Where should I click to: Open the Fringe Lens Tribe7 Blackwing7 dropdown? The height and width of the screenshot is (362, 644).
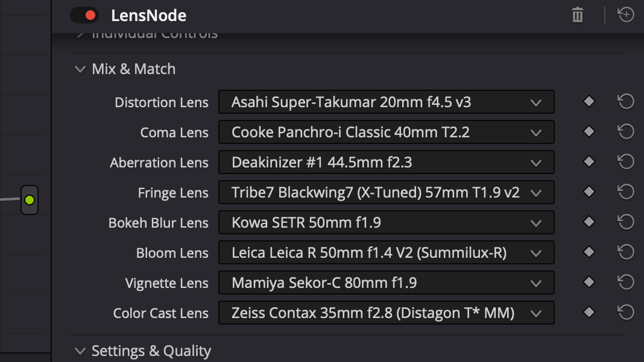click(387, 193)
